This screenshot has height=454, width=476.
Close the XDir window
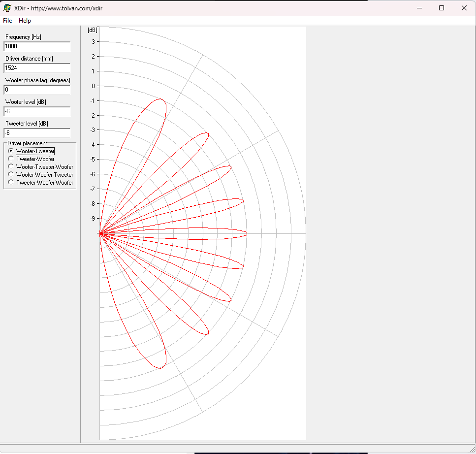point(464,8)
